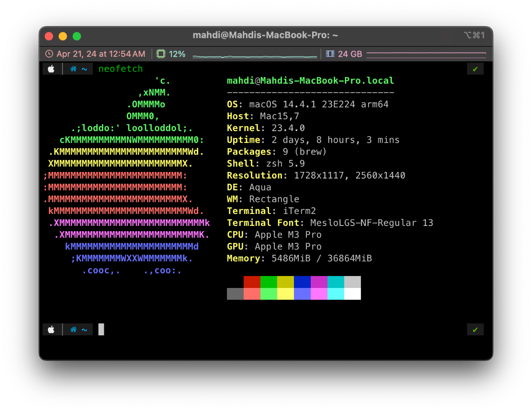Click the mahdi@Mahdis-MacBook-Pro.local header

[310, 81]
